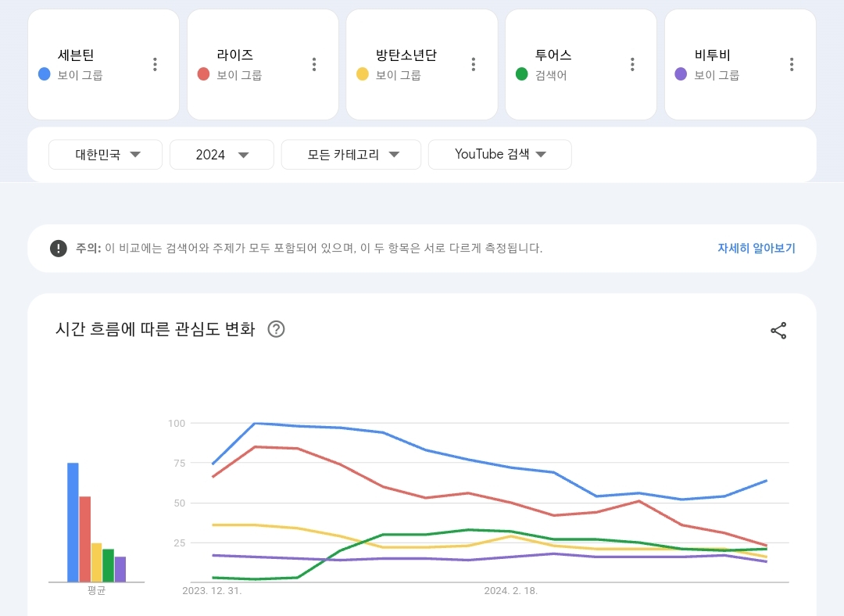Click the warning notice exclamation icon
The image size is (844, 616).
point(59,249)
